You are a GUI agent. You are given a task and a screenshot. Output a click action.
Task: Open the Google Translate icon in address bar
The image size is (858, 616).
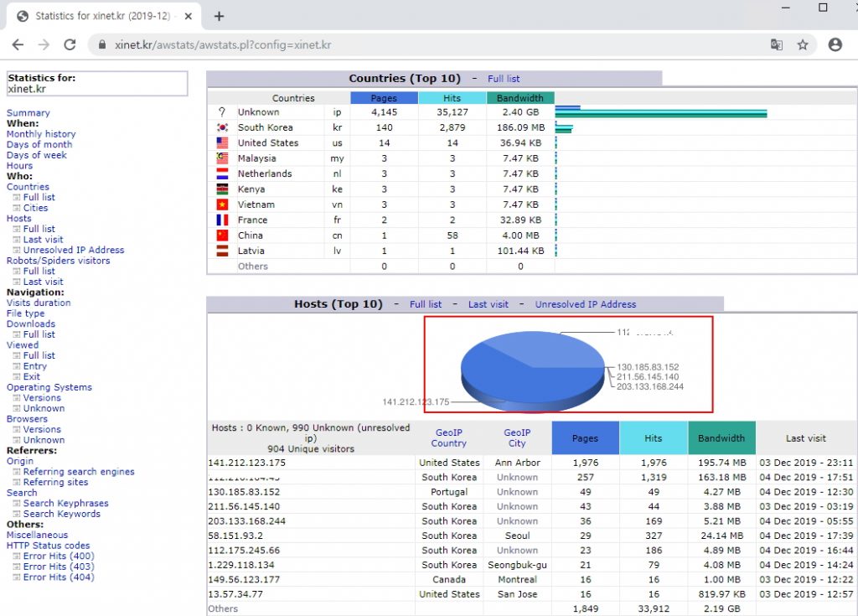click(x=776, y=45)
